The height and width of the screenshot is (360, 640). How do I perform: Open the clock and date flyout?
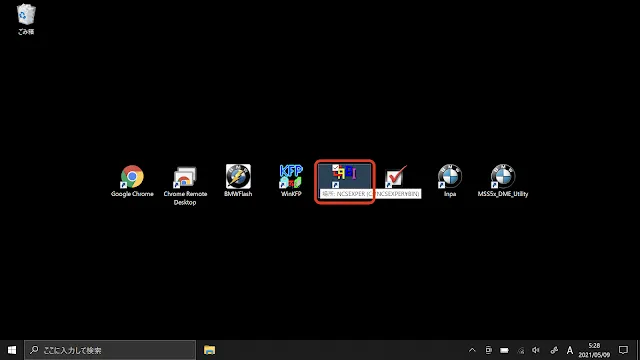594,350
